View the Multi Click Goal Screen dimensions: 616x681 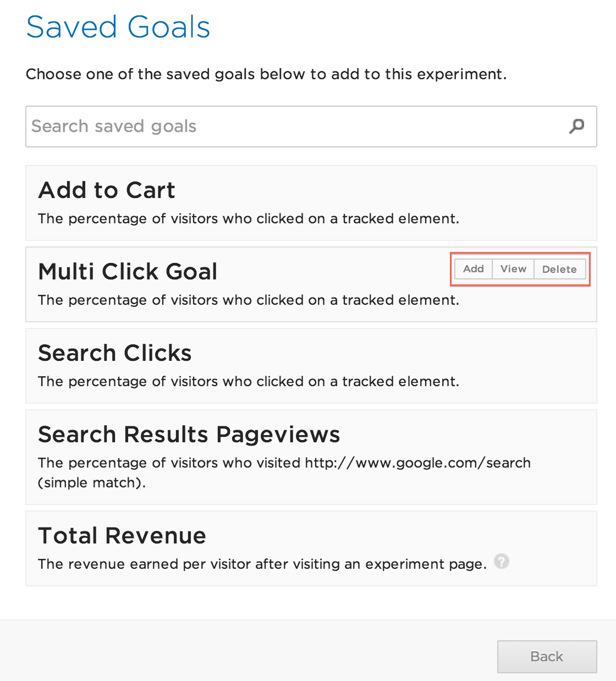[x=513, y=269]
